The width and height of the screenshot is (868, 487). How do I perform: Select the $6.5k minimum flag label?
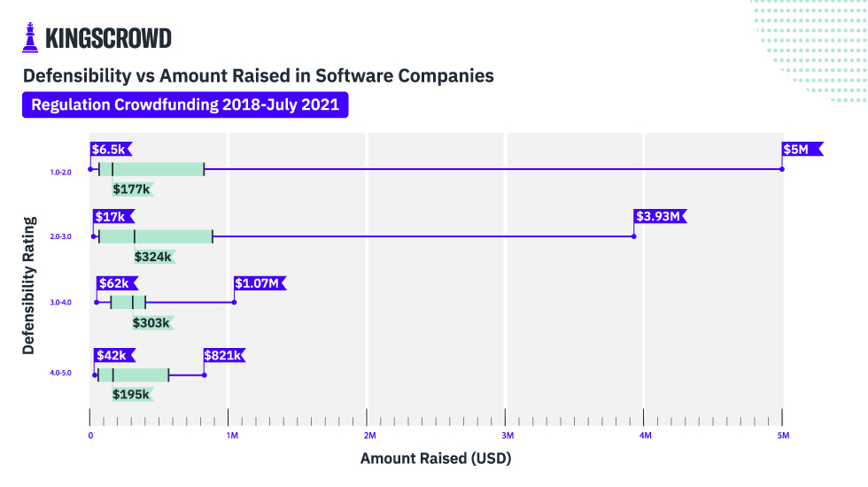[x=109, y=149]
